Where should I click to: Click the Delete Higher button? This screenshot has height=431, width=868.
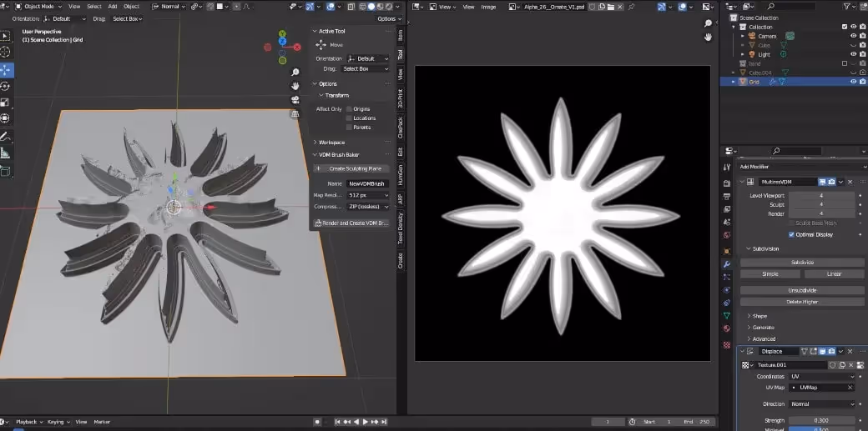(802, 302)
